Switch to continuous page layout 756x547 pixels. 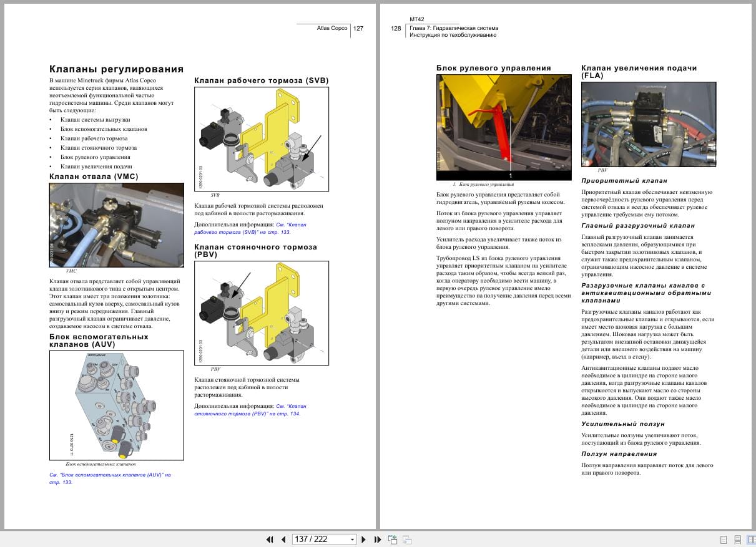tap(737, 540)
